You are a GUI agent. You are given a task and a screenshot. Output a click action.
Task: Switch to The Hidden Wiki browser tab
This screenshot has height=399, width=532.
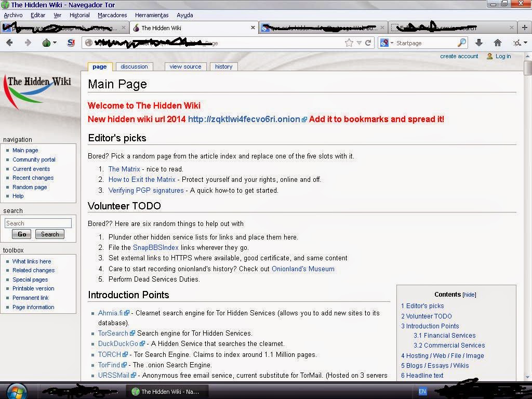click(x=194, y=28)
